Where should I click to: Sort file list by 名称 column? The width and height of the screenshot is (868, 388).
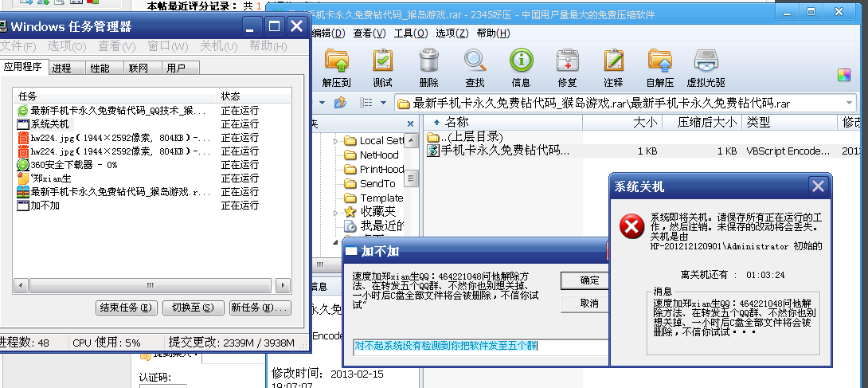[x=501, y=122]
